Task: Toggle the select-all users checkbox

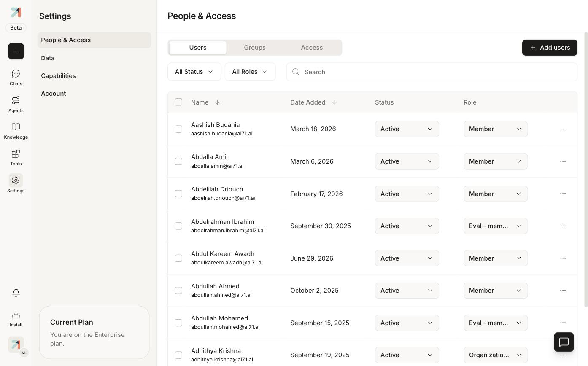Action: point(178,102)
